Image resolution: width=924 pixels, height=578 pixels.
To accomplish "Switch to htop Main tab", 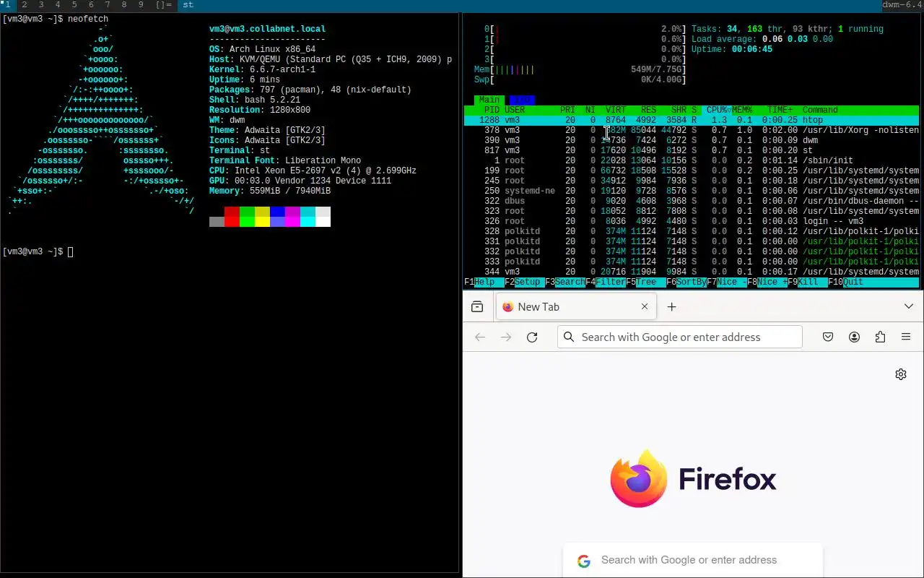I will pos(489,100).
